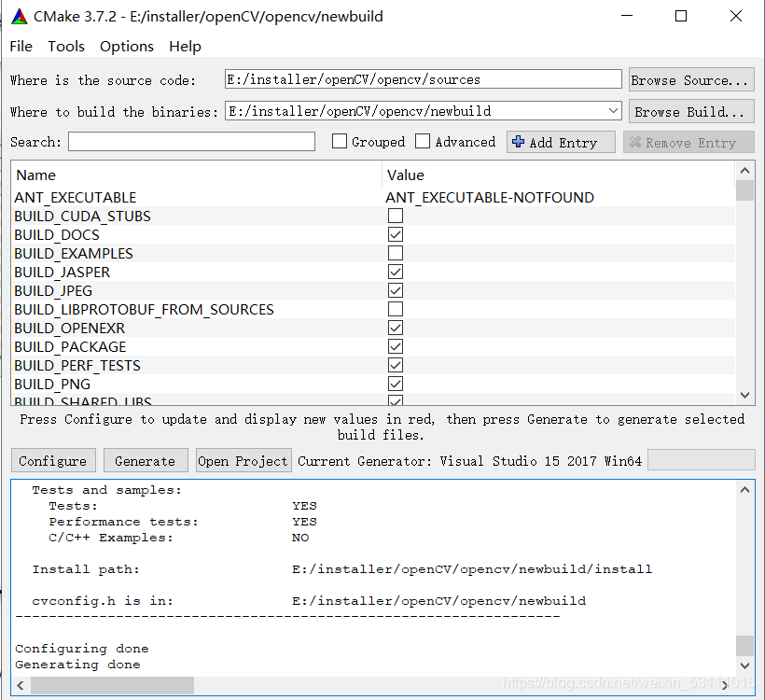Click the Remove Entry icon

click(634, 142)
